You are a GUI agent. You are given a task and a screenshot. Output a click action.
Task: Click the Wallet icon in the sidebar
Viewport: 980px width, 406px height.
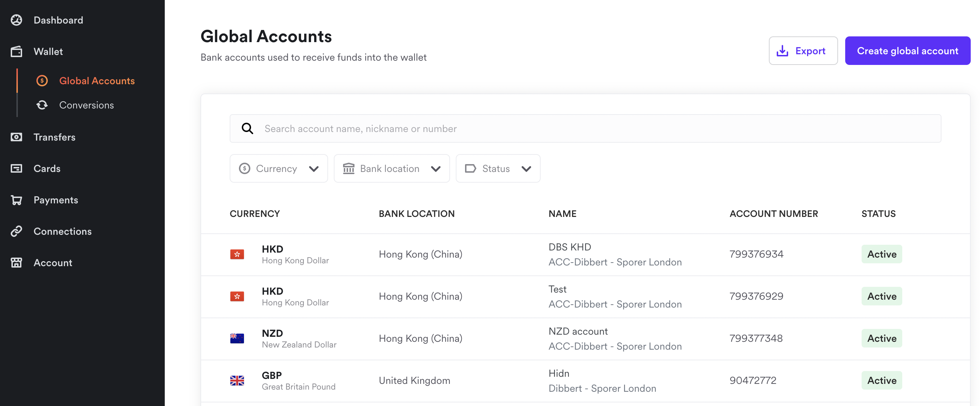[x=17, y=51]
